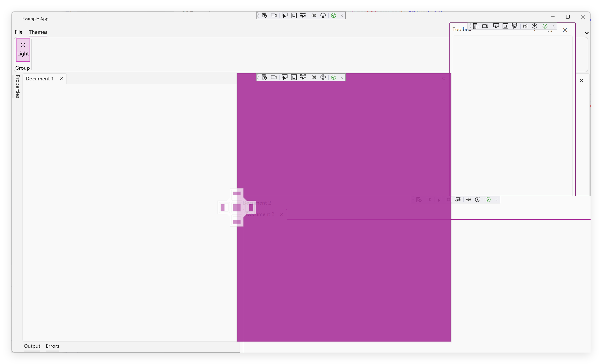Screen dimensions: 602x364
Task: Activate Select Element in the toolbar on the purple dock preview
Action: (x=285, y=77)
